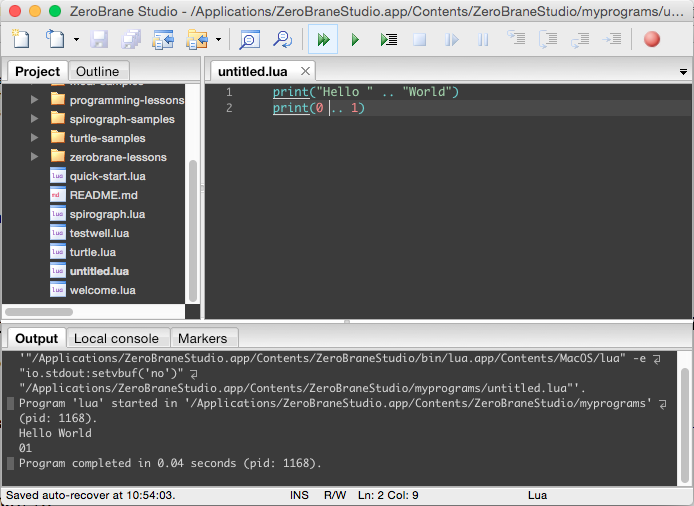Expand the programming-lessons folder
Viewport: 694px width, 506px height.
(x=34, y=100)
